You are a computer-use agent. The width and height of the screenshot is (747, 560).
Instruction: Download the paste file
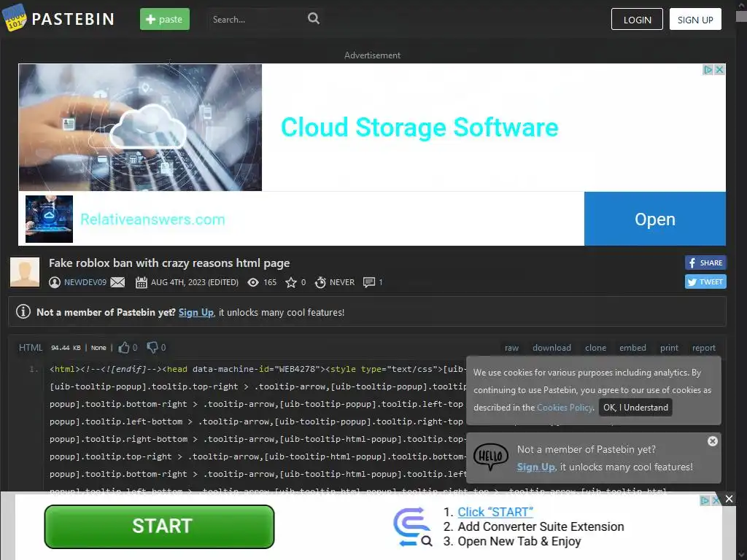551,348
